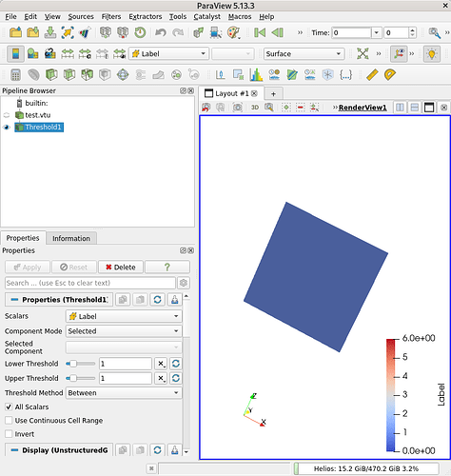Click the Slice filter icon
Viewport: 451px width, 476px height.
69,75
